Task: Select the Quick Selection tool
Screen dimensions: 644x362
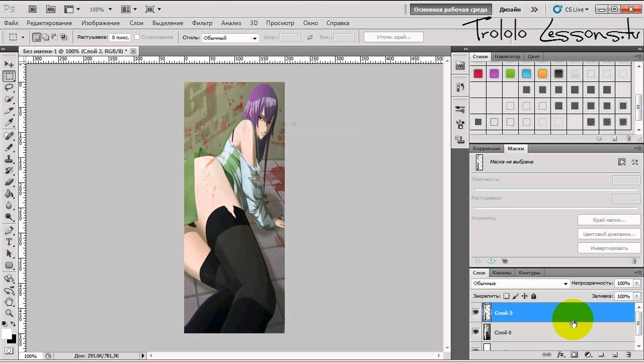Action: point(9,99)
